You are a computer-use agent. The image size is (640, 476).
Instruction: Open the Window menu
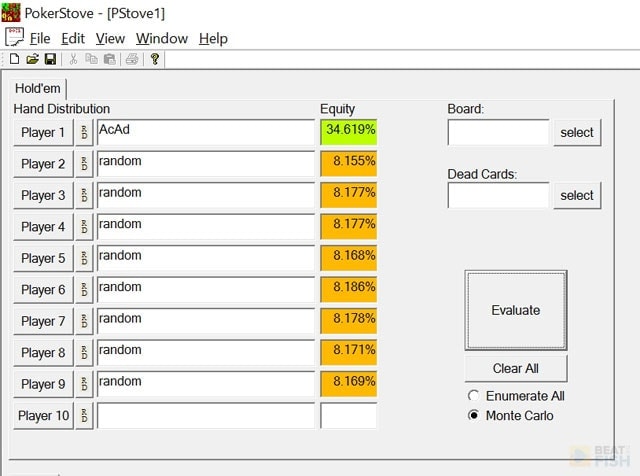162,38
